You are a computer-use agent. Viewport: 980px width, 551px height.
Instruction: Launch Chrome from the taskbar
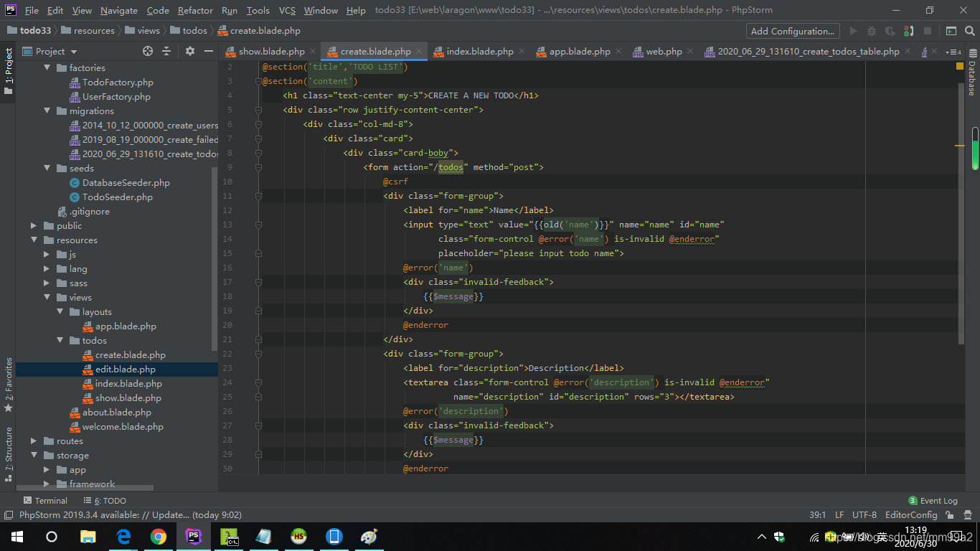tap(159, 537)
